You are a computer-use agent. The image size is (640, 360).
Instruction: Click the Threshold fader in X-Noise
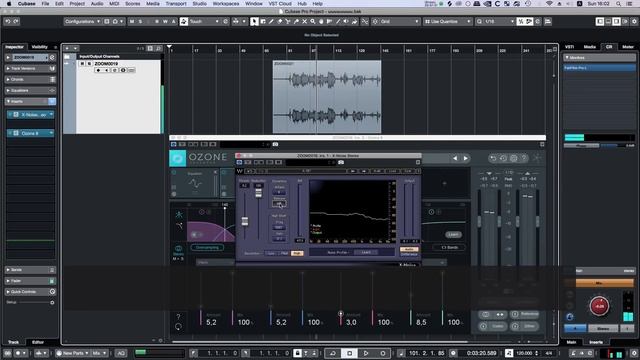[x=244, y=221]
